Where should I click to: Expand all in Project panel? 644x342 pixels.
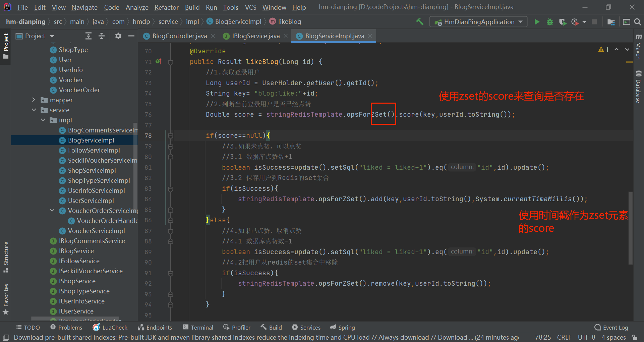(x=89, y=36)
